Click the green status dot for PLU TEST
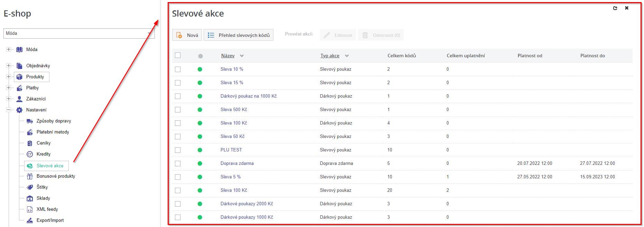 pyautogui.click(x=200, y=150)
